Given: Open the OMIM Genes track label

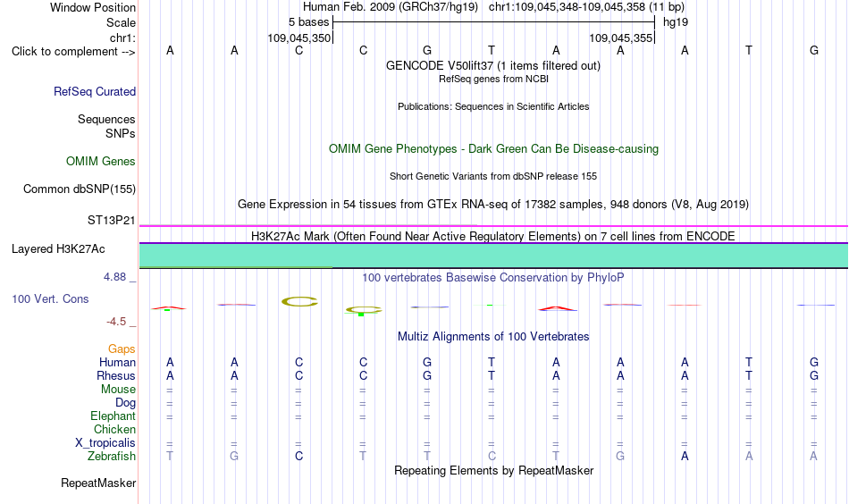Looking at the screenshot, I should coord(100,162).
